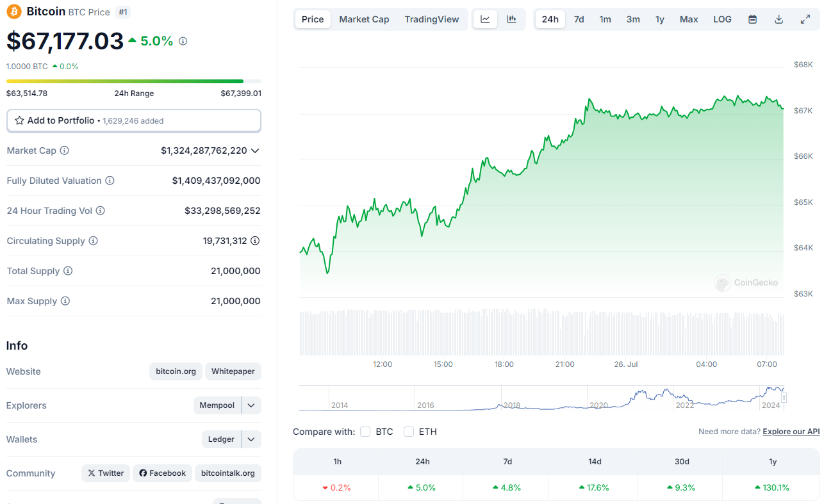824x504 pixels.
Task: Click the #1 rank badge
Action: point(123,12)
